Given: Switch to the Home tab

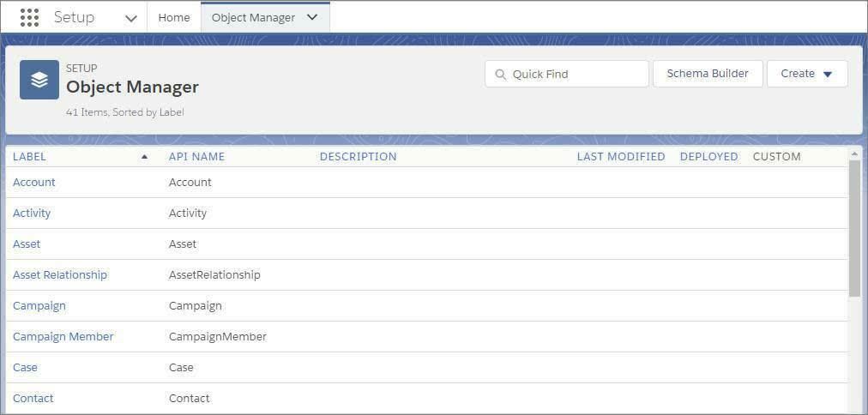Looking at the screenshot, I should pos(174,18).
